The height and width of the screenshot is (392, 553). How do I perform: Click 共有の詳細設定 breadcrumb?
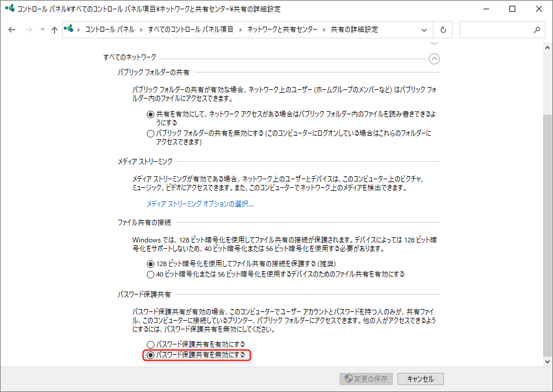(354, 30)
